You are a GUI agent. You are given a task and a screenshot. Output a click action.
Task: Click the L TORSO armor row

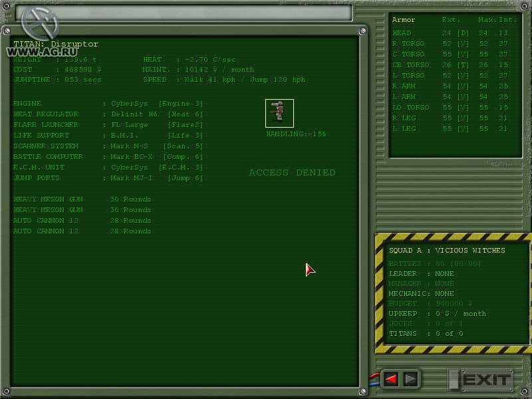(450, 75)
